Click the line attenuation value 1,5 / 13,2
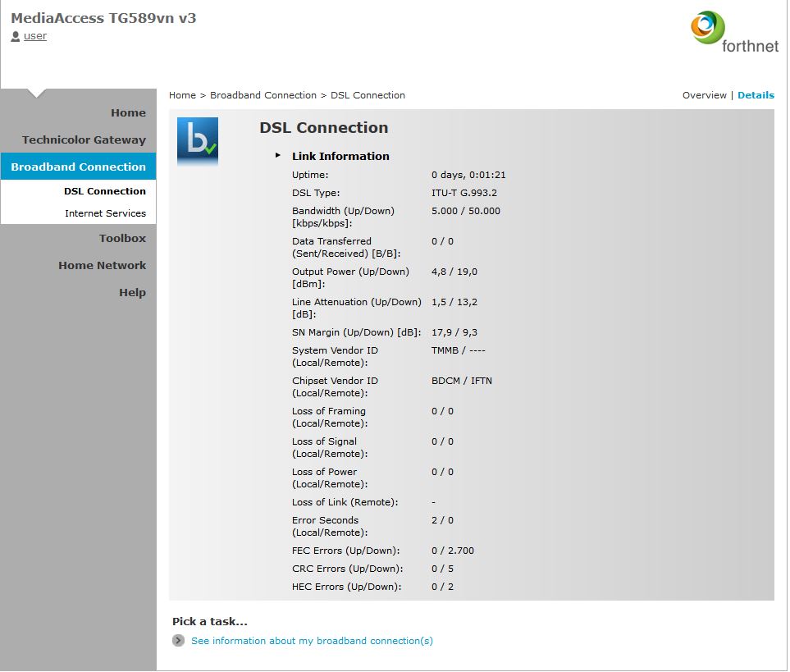 (454, 302)
